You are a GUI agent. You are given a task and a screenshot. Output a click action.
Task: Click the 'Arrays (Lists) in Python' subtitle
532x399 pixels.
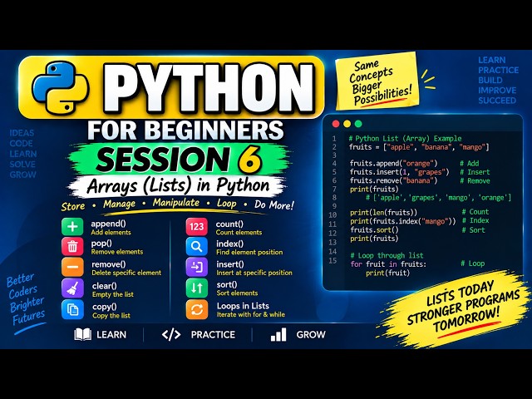(178, 186)
